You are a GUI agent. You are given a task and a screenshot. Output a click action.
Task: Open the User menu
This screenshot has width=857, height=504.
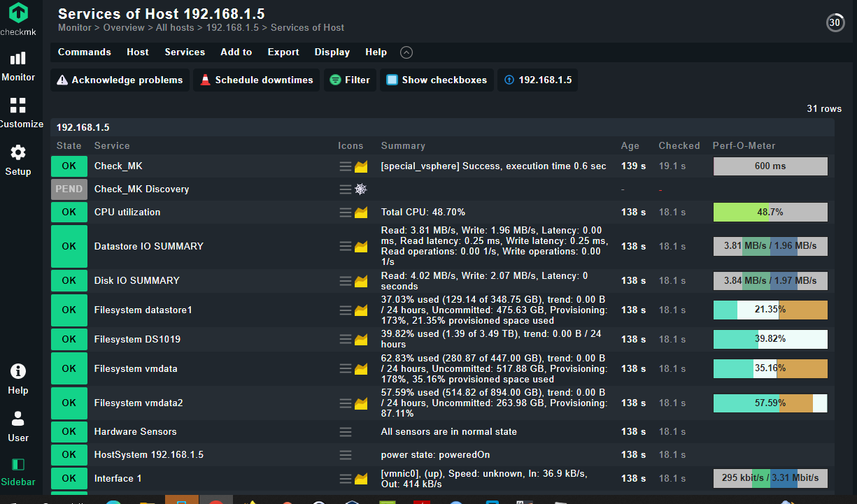point(18,426)
